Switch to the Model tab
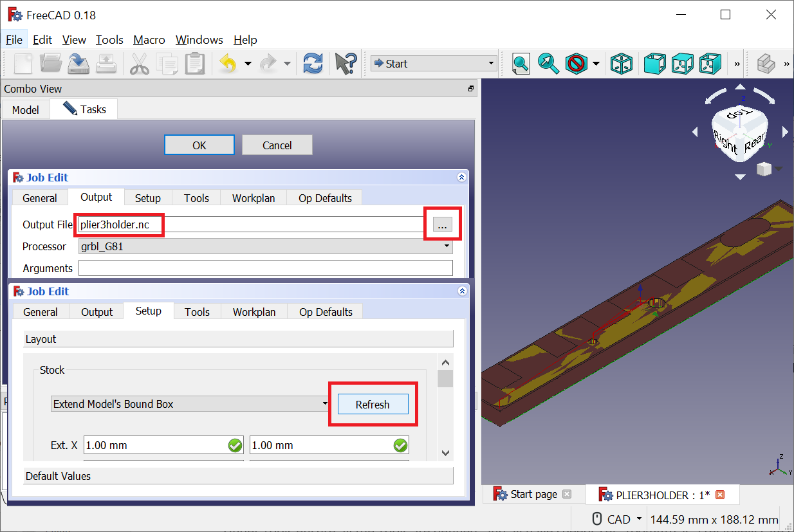The height and width of the screenshot is (532, 794). 26,110
